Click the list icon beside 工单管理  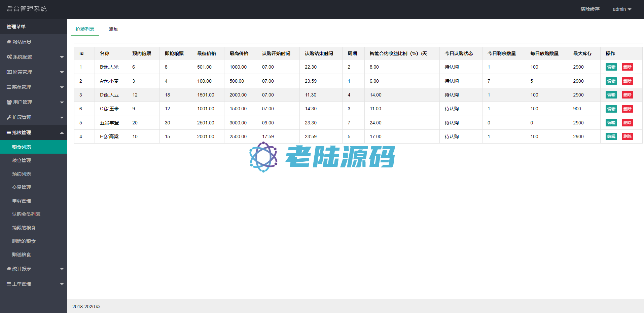coord(9,284)
